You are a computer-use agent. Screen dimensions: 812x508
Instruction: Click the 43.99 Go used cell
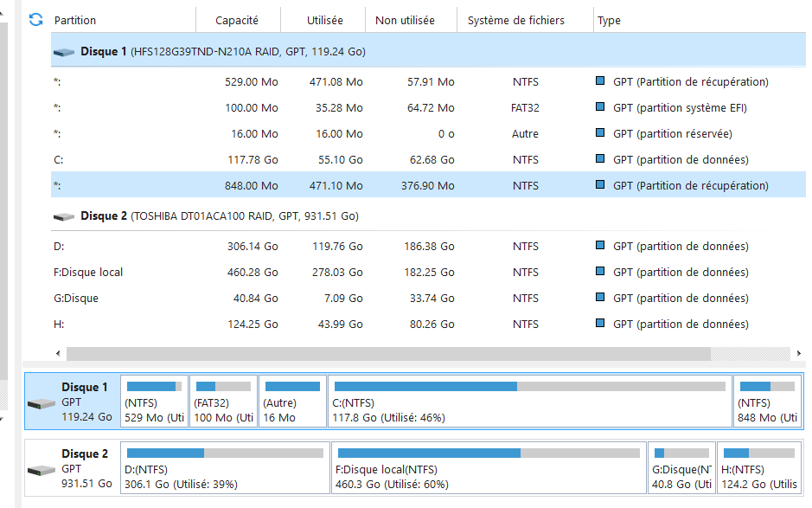click(x=340, y=324)
